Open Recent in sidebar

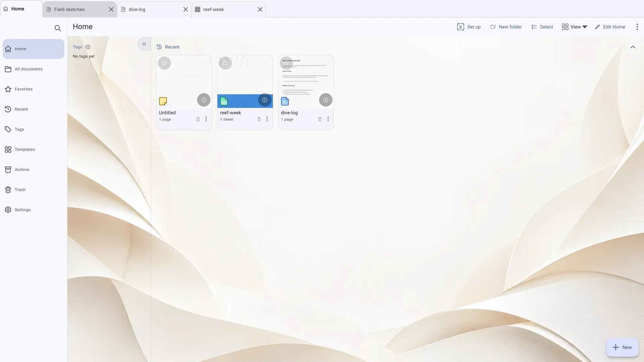(x=34, y=109)
